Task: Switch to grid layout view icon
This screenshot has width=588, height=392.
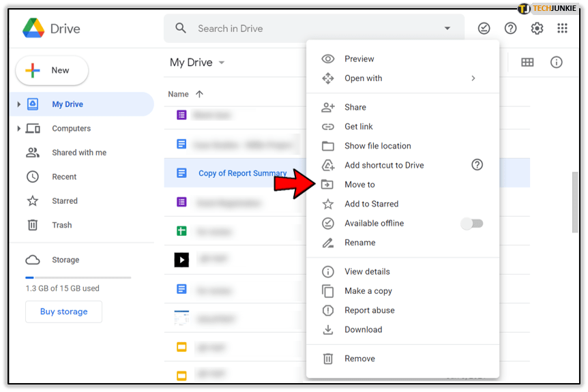Action: pos(527,62)
